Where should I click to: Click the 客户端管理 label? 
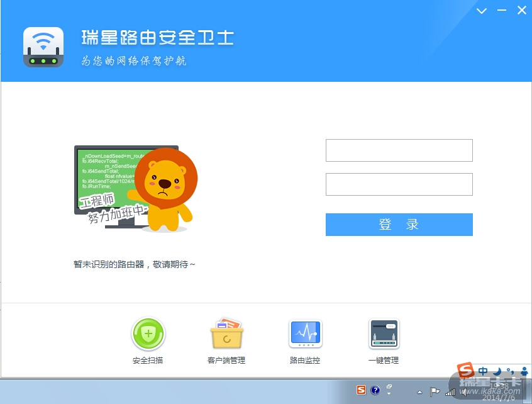[226, 361]
